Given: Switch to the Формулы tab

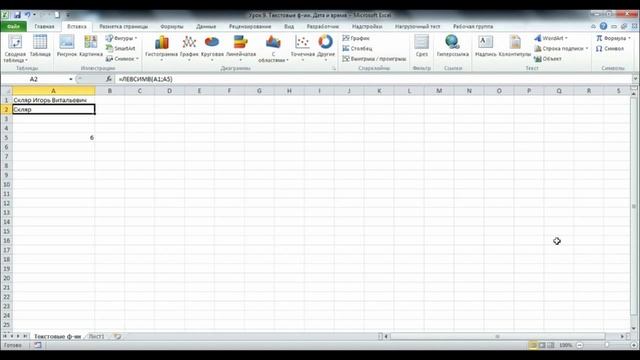Looking at the screenshot, I should pos(172,26).
